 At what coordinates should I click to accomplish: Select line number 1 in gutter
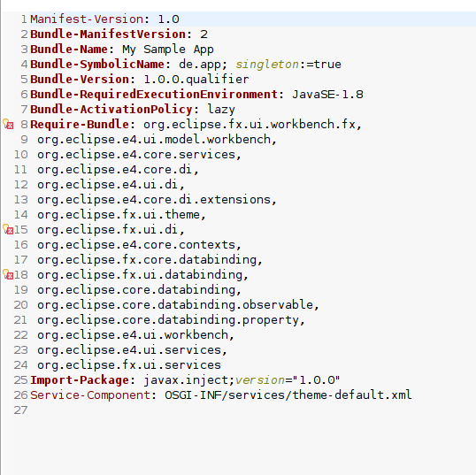[24, 19]
